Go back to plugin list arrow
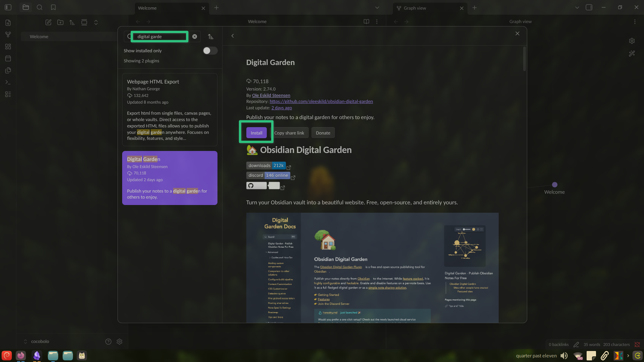Viewport: 644px width, 362px height. [x=233, y=36]
